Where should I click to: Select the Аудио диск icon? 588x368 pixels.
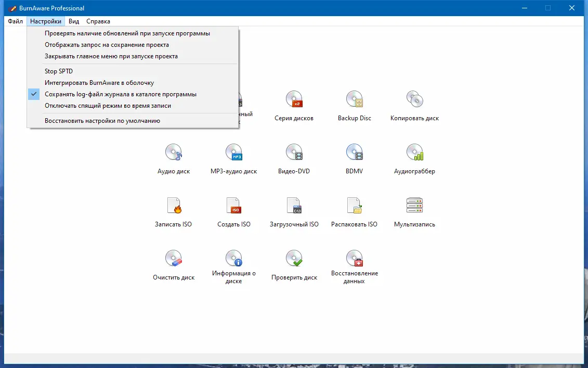pos(174,152)
